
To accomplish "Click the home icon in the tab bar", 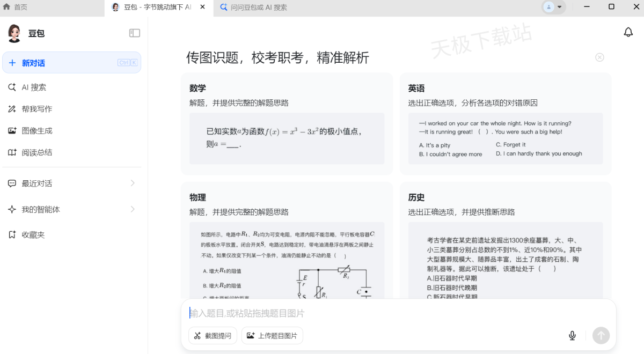I will pyautogui.click(x=7, y=7).
